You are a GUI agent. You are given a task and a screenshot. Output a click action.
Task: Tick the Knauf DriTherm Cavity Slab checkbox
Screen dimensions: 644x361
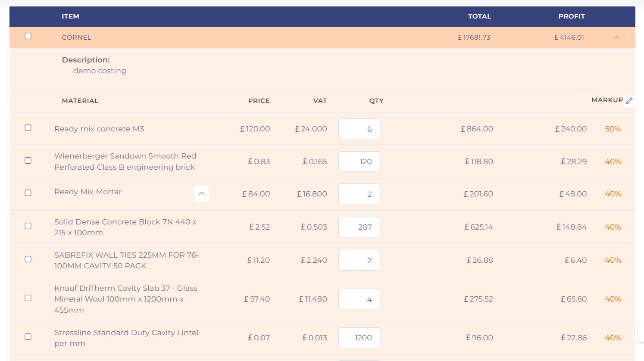tap(28, 298)
